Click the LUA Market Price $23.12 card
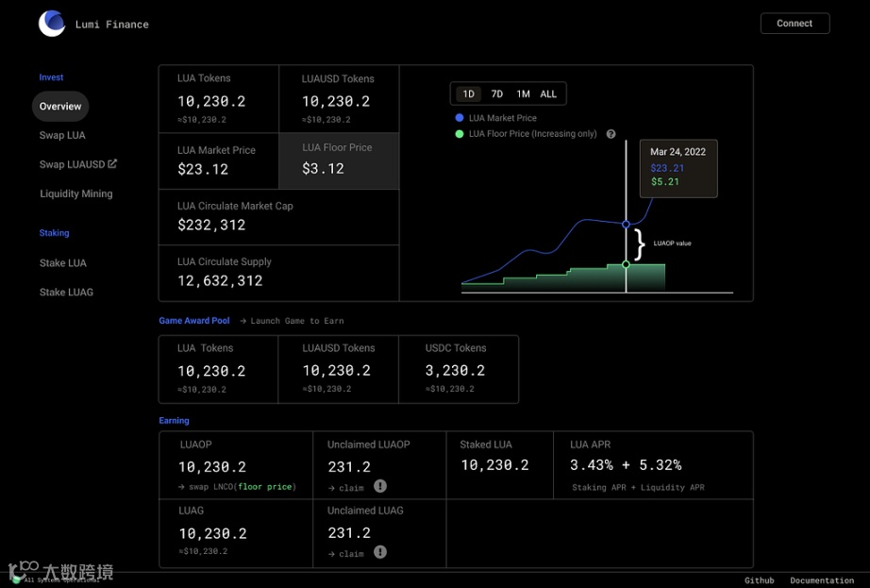Image resolution: width=870 pixels, height=588 pixels. pos(219,160)
